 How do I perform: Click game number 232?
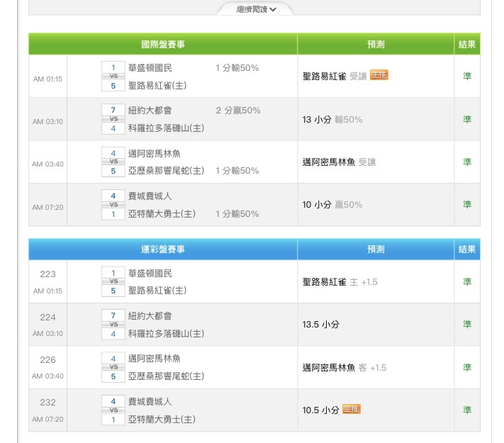pos(47,402)
